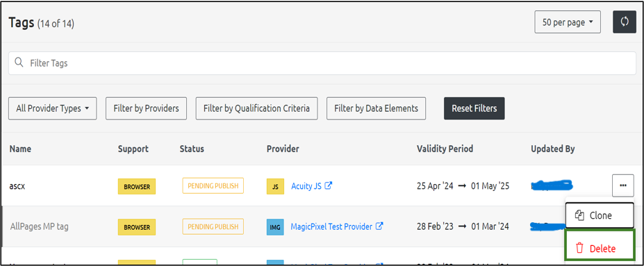Click the JS provider badge icon

[275, 186]
